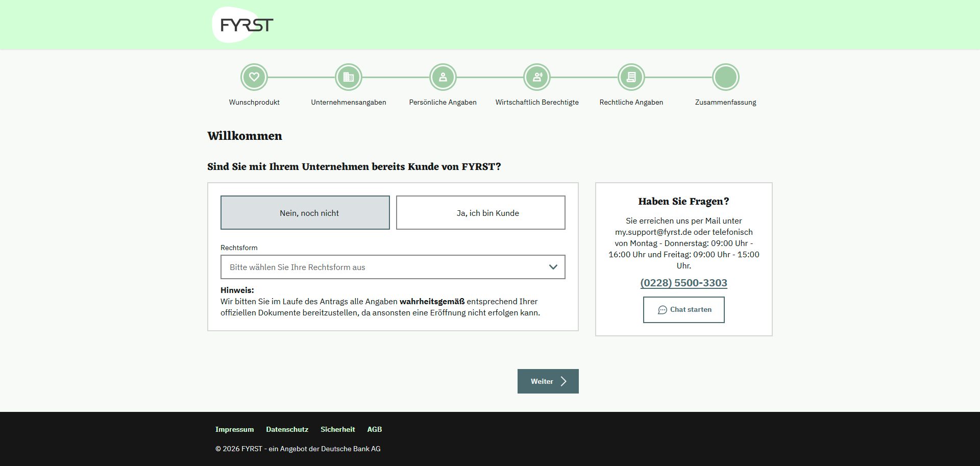Choose the 'Nein, noch nicht' option
This screenshot has width=980, height=466.
(305, 213)
